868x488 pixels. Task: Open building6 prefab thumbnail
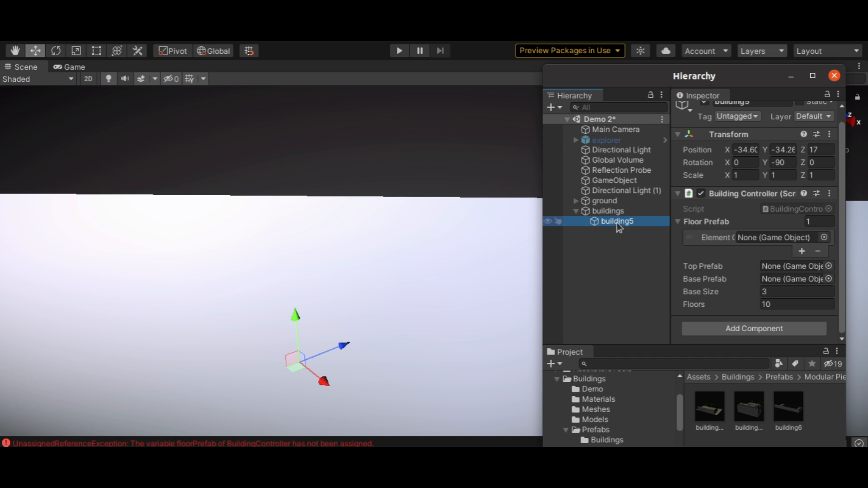(788, 406)
